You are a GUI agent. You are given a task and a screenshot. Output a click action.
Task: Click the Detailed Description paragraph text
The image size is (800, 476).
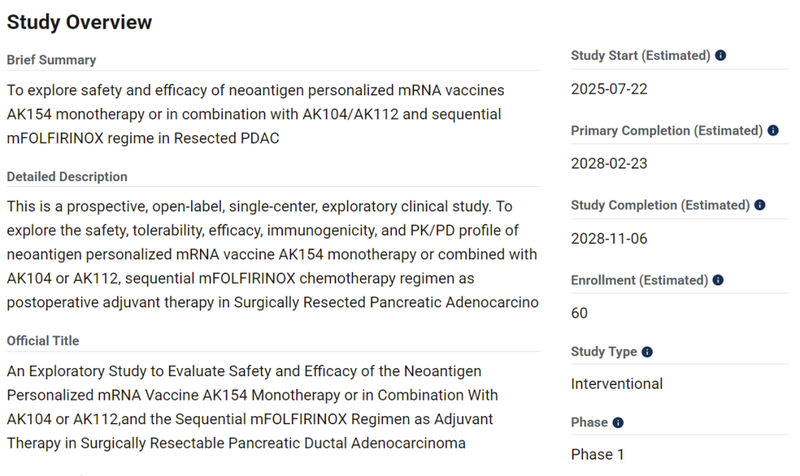click(272, 254)
